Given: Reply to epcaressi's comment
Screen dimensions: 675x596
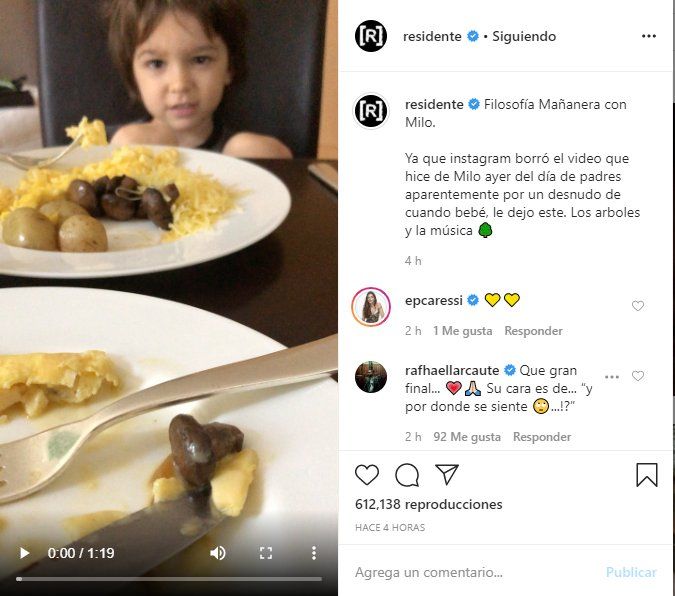Looking at the screenshot, I should 533,331.
